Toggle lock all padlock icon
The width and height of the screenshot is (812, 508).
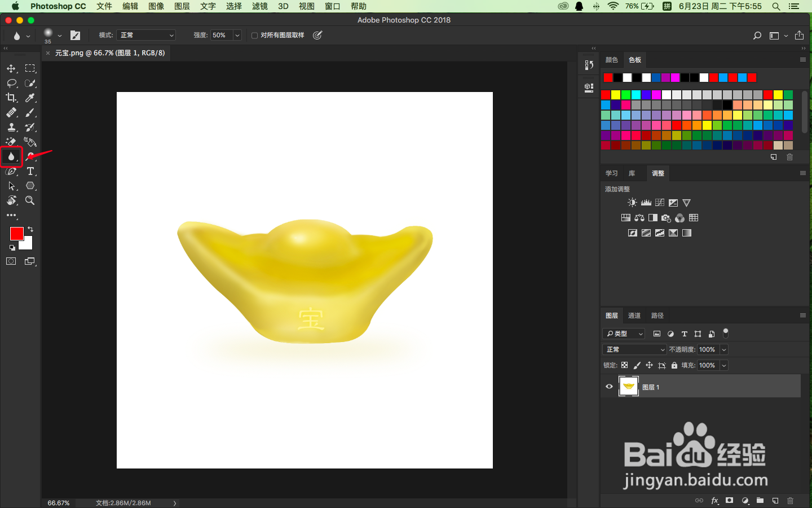(x=674, y=365)
